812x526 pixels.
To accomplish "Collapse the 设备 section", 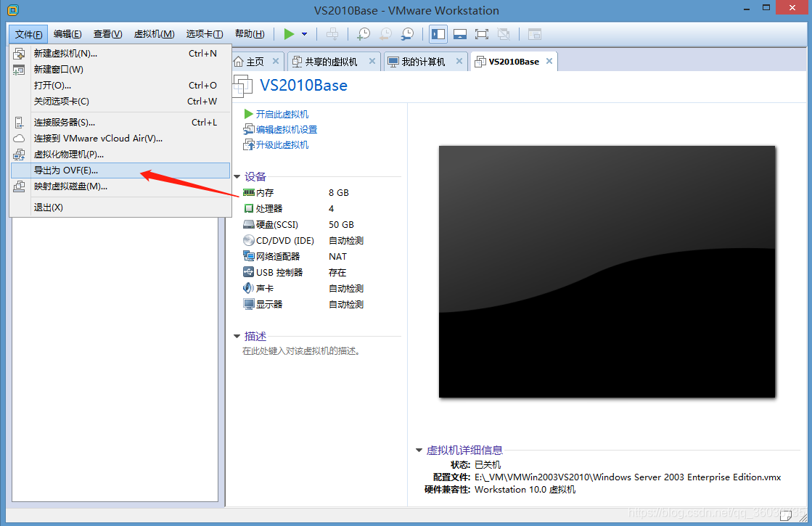I will click(x=237, y=177).
